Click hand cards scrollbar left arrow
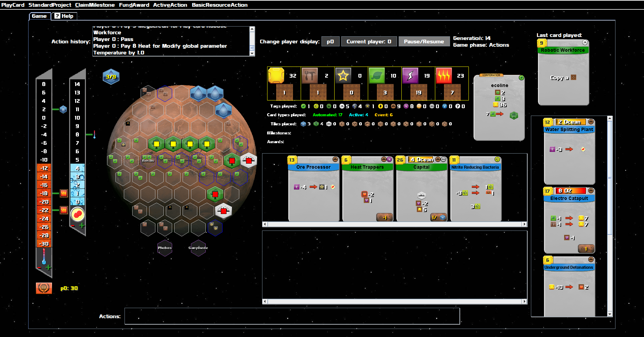The height and width of the screenshot is (337, 644). 265,224
